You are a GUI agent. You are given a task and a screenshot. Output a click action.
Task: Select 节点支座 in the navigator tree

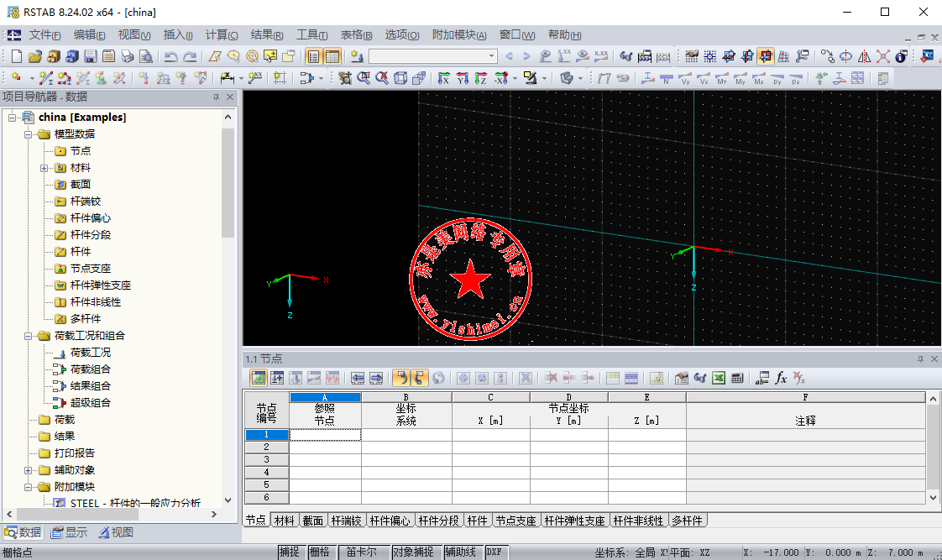coord(90,269)
